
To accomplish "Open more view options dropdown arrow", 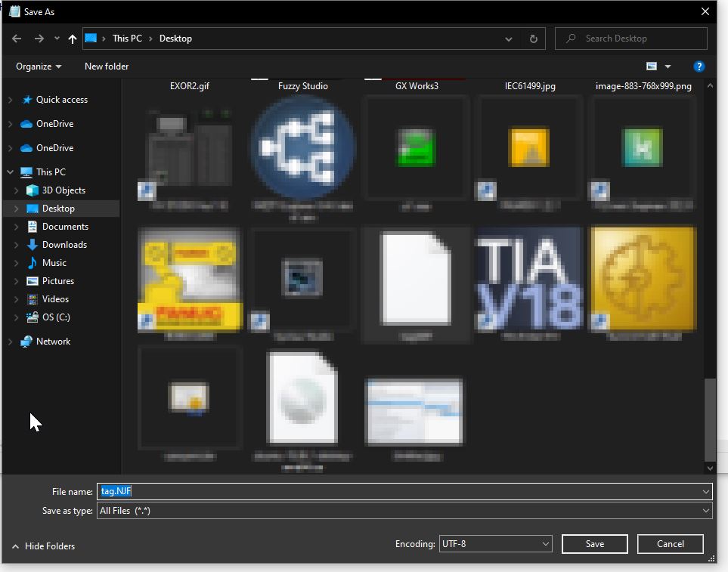I will point(668,66).
